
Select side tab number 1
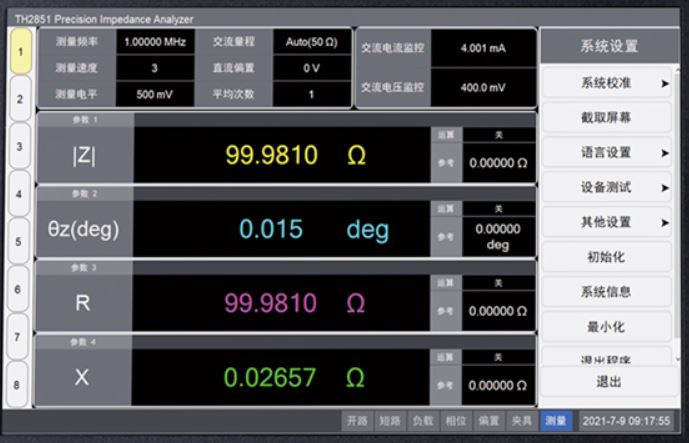tap(19, 50)
